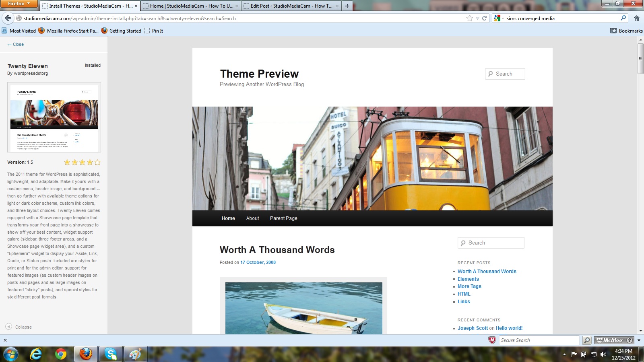Click the Collapse arrow icon in the sidebar
Image resolution: width=644 pixels, height=362 pixels.
point(8,327)
